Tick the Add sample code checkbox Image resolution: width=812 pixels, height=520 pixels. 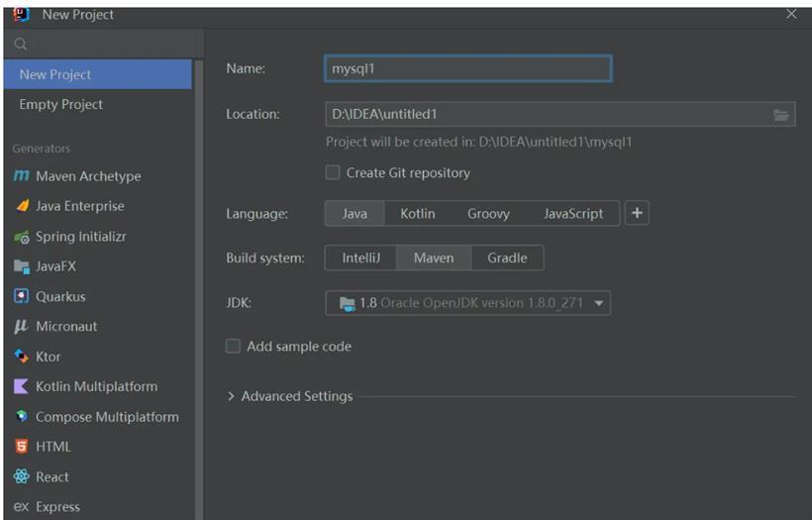(x=233, y=346)
